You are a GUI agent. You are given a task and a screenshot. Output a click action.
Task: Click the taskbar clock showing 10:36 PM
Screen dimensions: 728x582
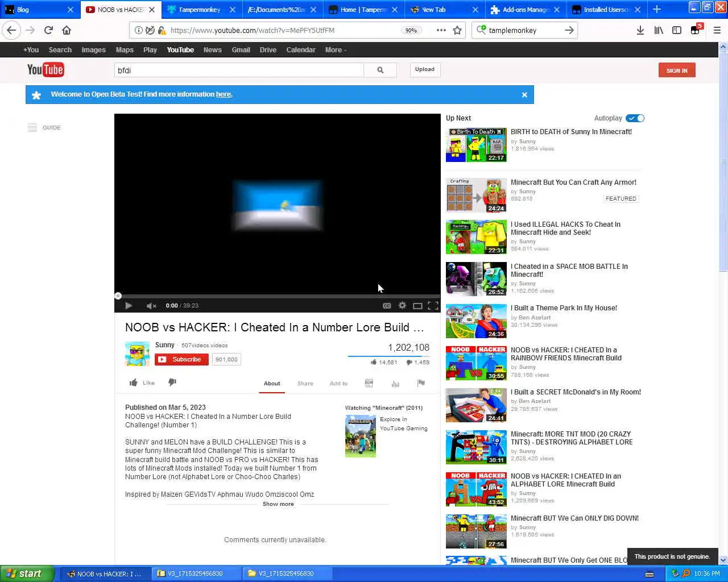[707, 573]
